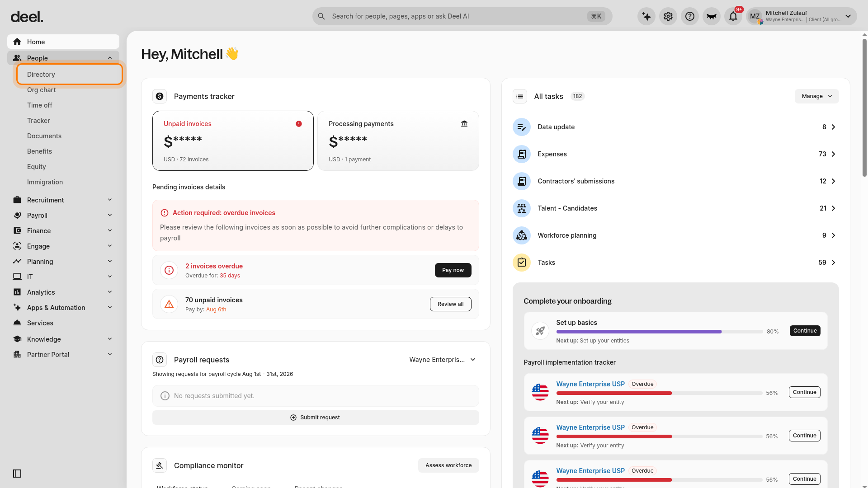868x488 pixels.
Task: Click the All tasks list icon
Action: tap(520, 96)
